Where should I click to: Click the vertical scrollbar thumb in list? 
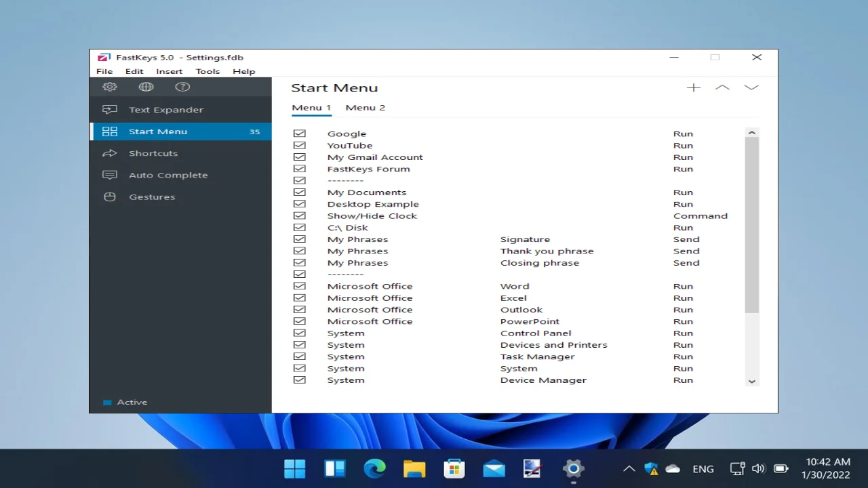pyautogui.click(x=751, y=225)
